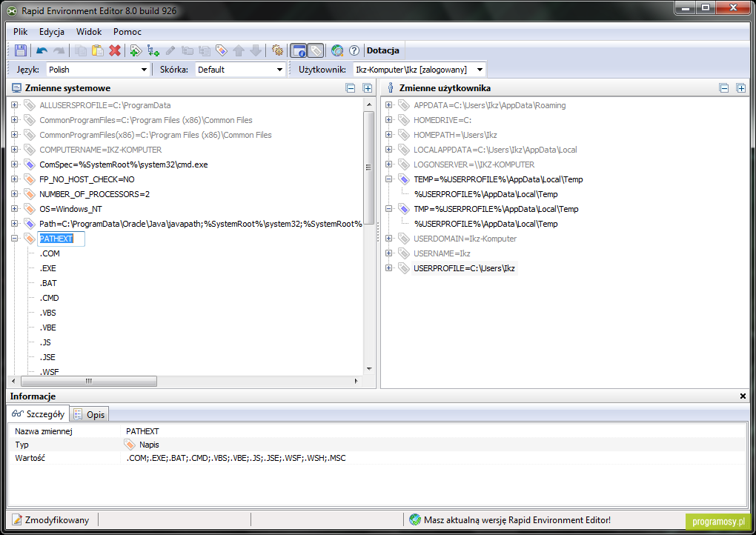Click the Add new variable tag icon
The image size is (756, 535).
coord(136,50)
